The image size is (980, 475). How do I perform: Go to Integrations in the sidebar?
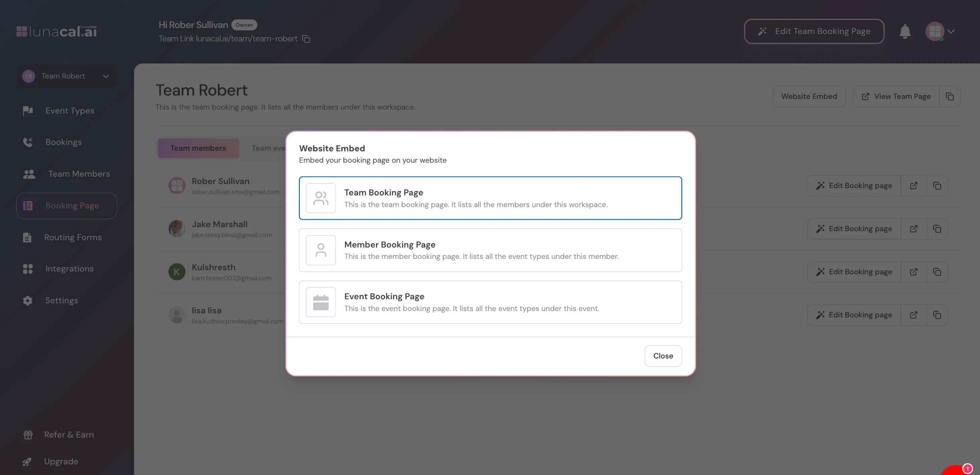click(69, 269)
